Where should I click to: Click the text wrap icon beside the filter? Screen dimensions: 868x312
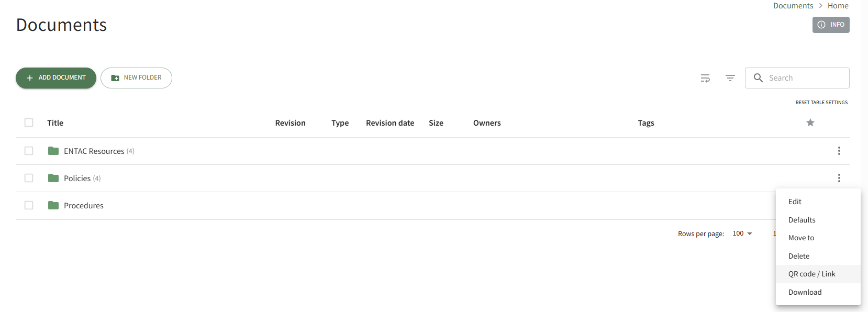[705, 78]
